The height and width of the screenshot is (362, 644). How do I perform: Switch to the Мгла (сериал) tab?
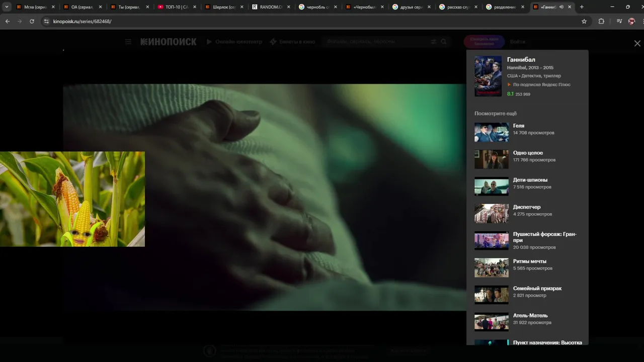[x=34, y=7]
